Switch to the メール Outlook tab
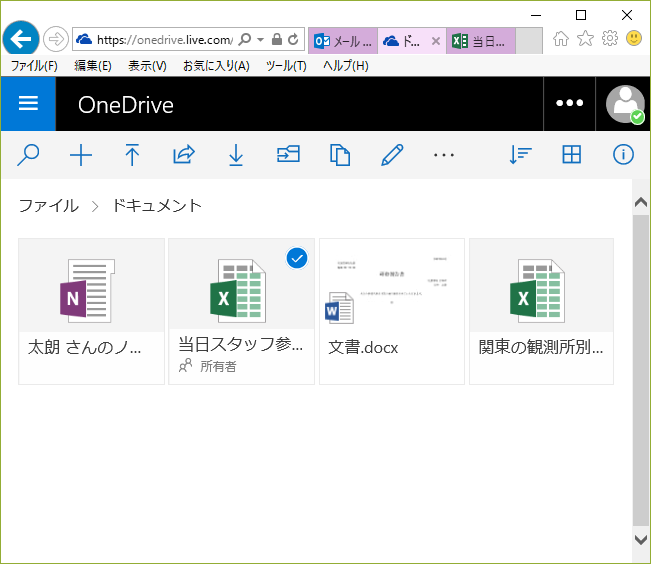The width and height of the screenshot is (651, 564). (343, 41)
